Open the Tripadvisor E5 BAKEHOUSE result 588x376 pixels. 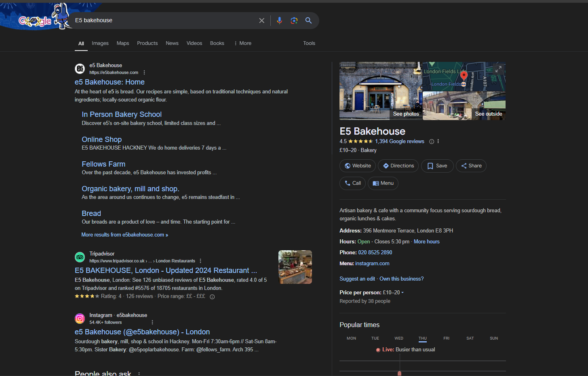[166, 270]
